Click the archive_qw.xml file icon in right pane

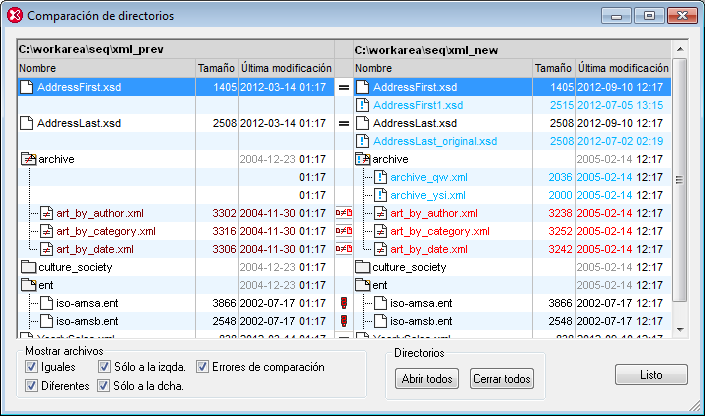tap(380, 177)
